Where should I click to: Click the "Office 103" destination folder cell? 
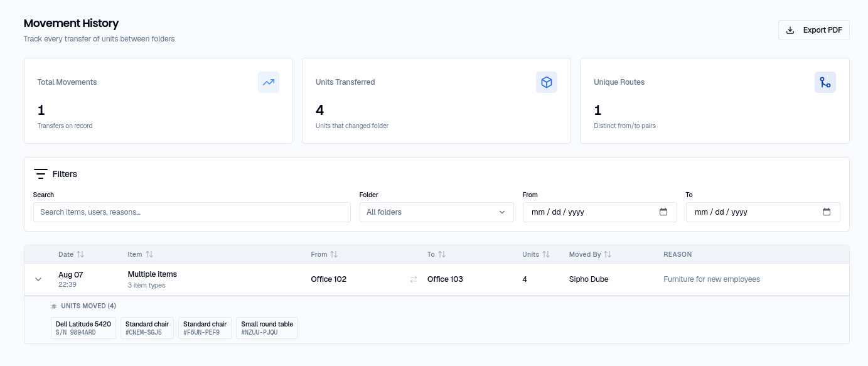click(x=445, y=279)
